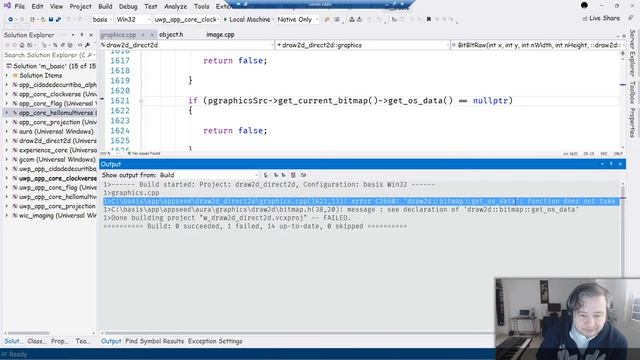Click Solution Explorer preview selected items icon
The height and width of the screenshot is (360, 640).
[x=80, y=45]
